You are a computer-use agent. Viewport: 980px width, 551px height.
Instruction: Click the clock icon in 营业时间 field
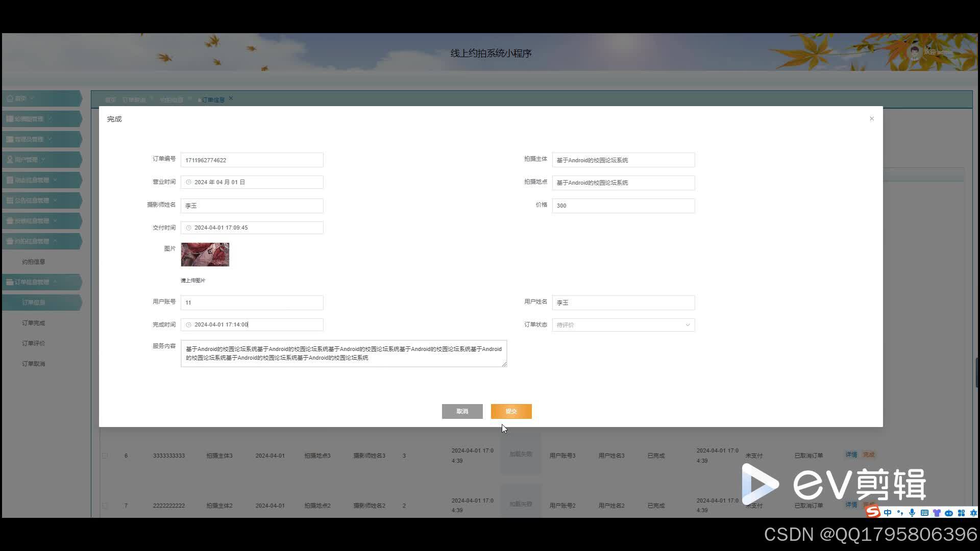point(188,182)
